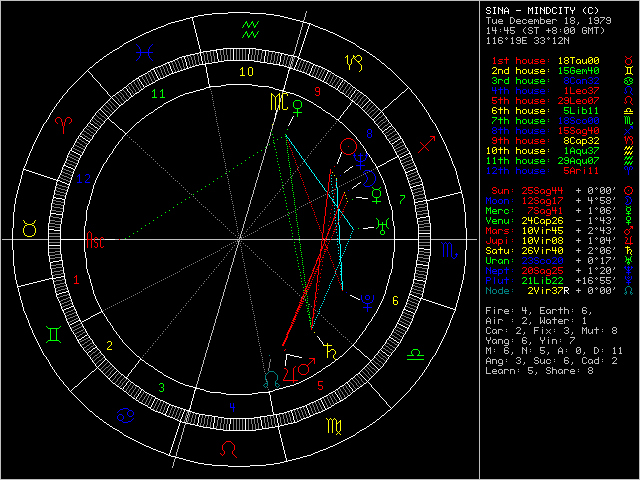Click the red Ascendant label on the horizon
The width and height of the screenshot is (640, 480).
pyautogui.click(x=95, y=241)
